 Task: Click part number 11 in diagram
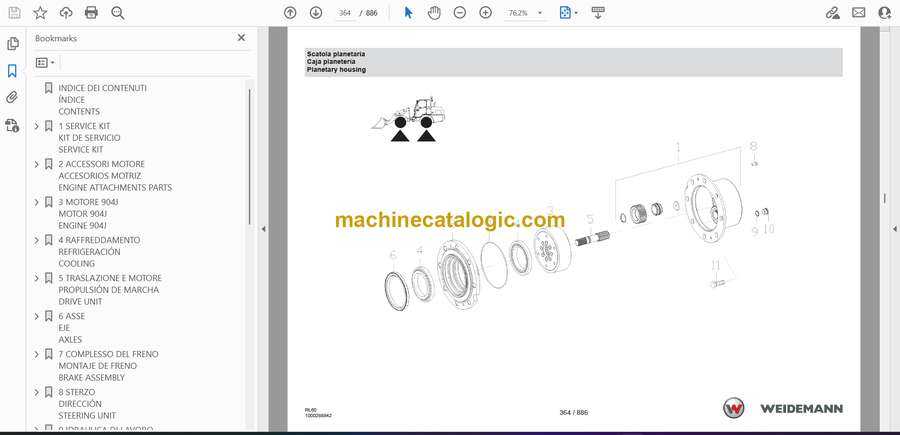pyautogui.click(x=715, y=266)
